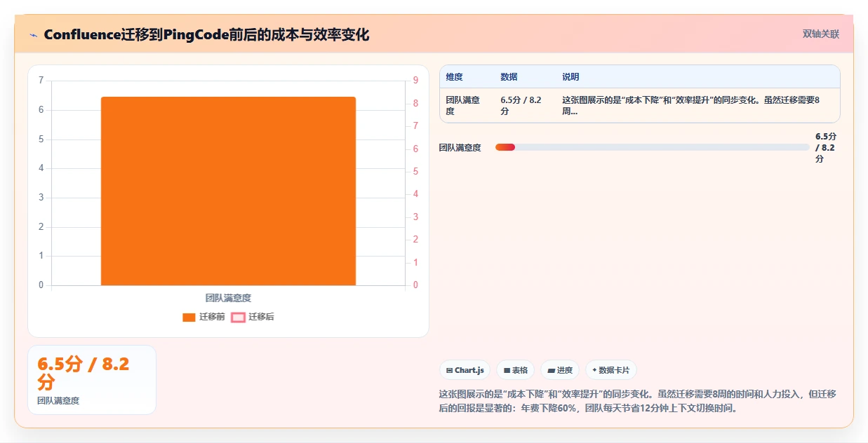Click the 团队满意度 caption in data card
The height and width of the screenshot is (443, 868).
58,401
